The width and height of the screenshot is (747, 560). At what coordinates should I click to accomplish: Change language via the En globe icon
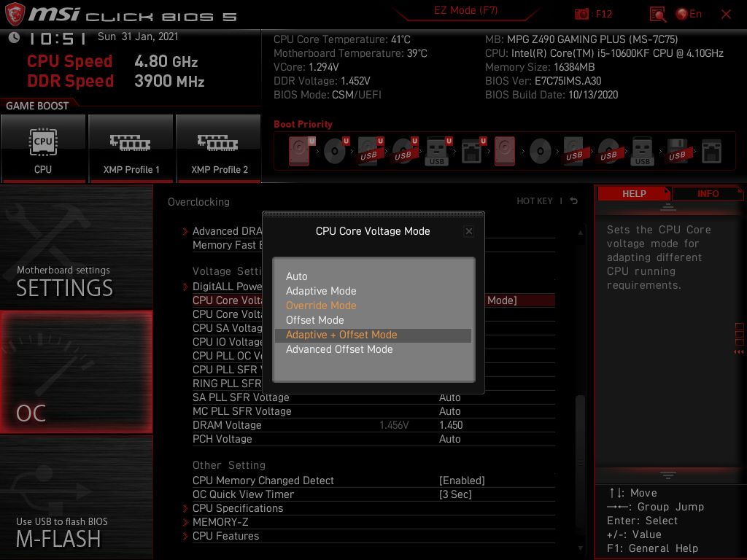click(689, 15)
